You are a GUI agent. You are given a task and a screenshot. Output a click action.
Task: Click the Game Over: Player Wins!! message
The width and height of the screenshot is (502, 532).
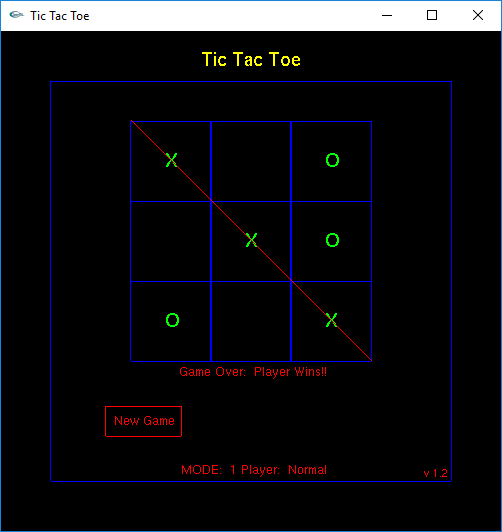tap(253, 372)
